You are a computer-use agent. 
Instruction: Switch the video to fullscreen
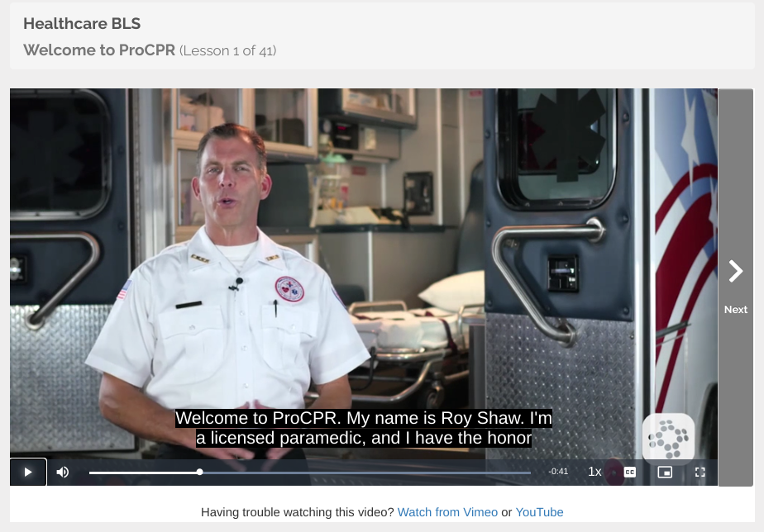tap(700, 473)
